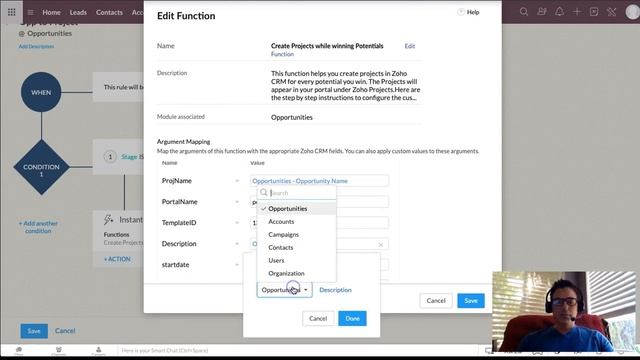The height and width of the screenshot is (360, 640).
Task: Click the Stage link in condition 1
Action: [129, 157]
